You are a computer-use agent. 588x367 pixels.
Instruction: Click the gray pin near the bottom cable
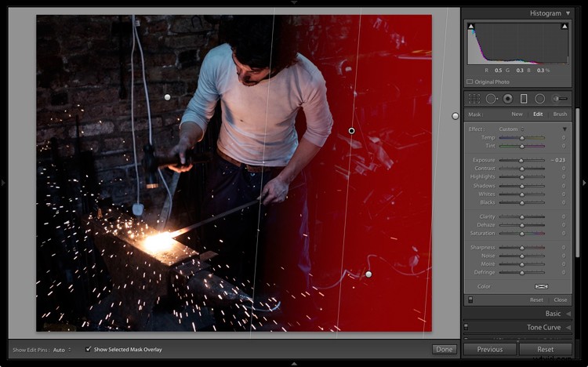pos(368,274)
